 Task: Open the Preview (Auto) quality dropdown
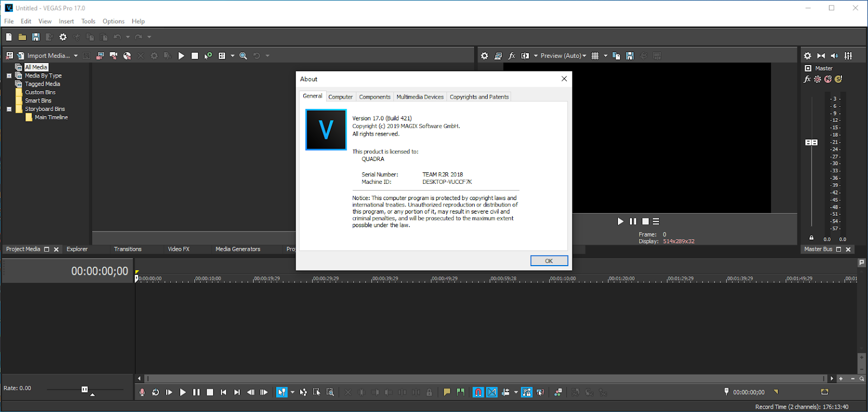[564, 56]
